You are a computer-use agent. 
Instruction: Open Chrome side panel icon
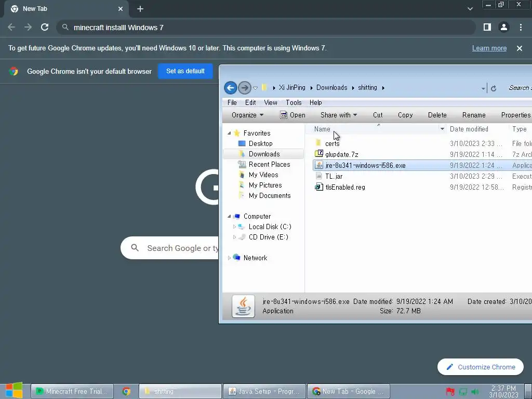tap(487, 27)
